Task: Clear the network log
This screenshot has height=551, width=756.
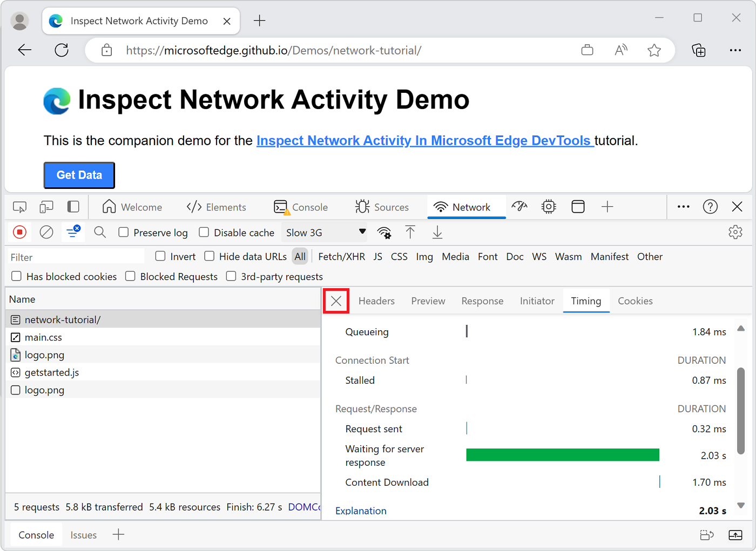Action: tap(47, 233)
